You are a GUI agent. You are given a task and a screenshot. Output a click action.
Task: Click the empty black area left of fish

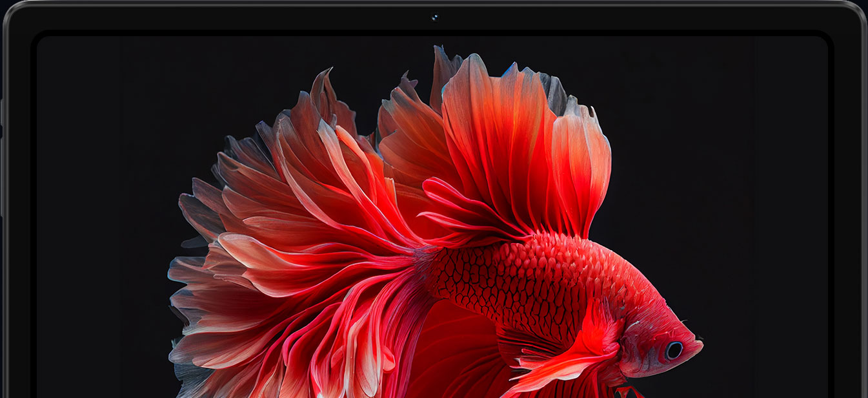pos(97,194)
